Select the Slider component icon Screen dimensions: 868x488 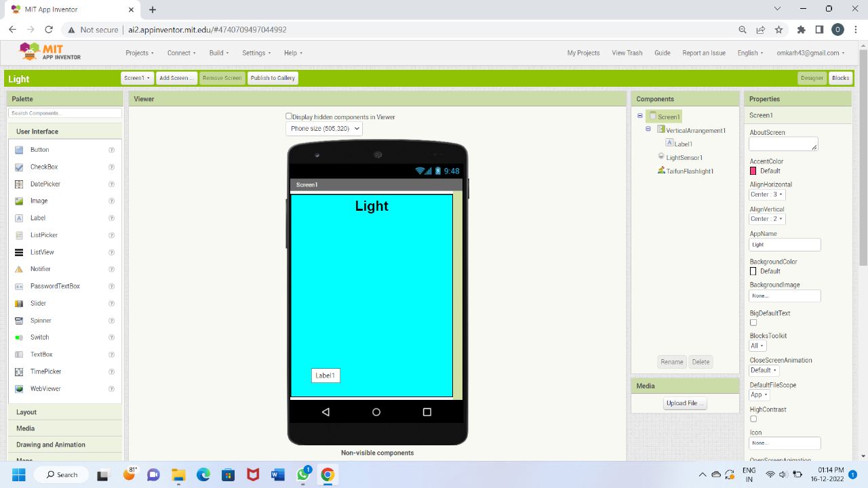(x=19, y=304)
